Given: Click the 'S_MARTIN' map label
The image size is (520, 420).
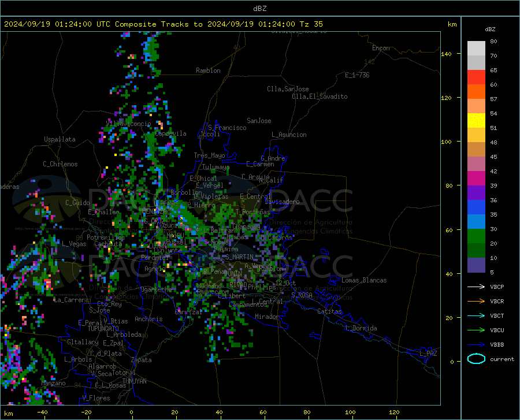Looking at the screenshot, I should (240, 257).
